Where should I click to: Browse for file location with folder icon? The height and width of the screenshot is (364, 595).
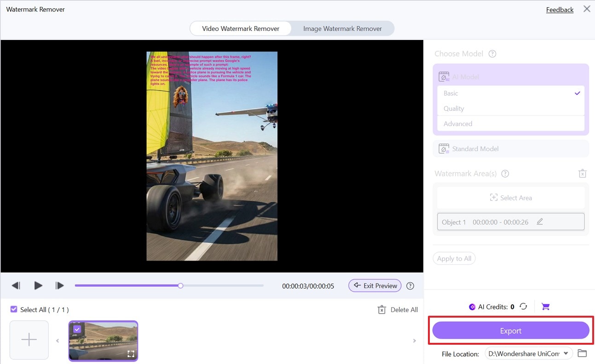pos(582,353)
